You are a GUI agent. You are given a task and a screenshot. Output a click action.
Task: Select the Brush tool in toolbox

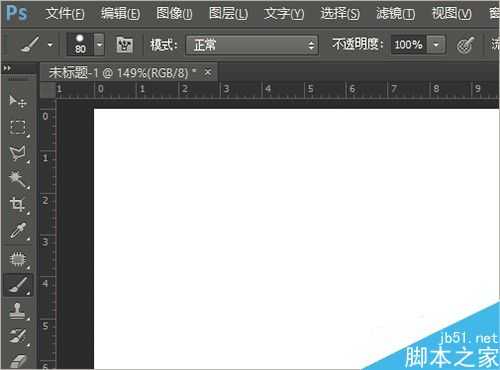coord(18,285)
